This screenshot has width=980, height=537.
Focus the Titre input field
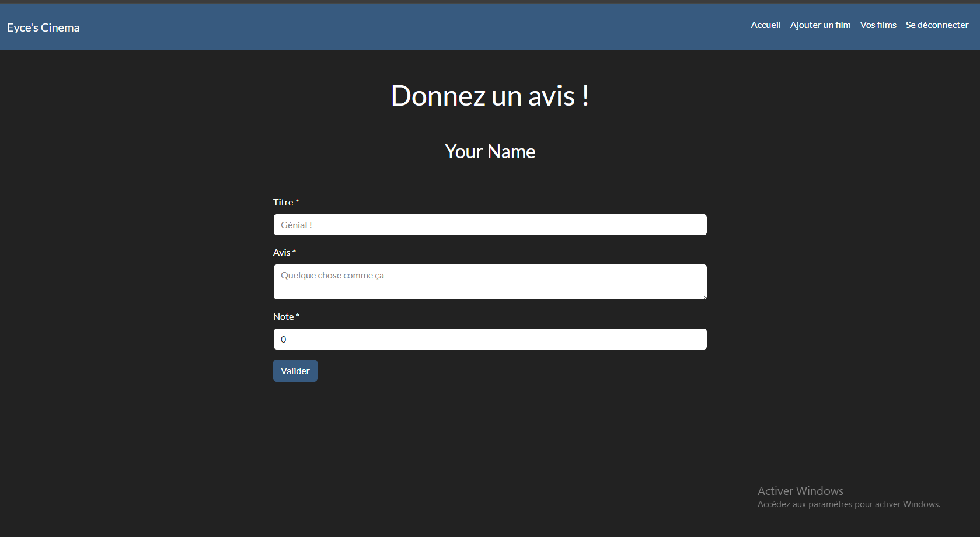click(x=490, y=225)
